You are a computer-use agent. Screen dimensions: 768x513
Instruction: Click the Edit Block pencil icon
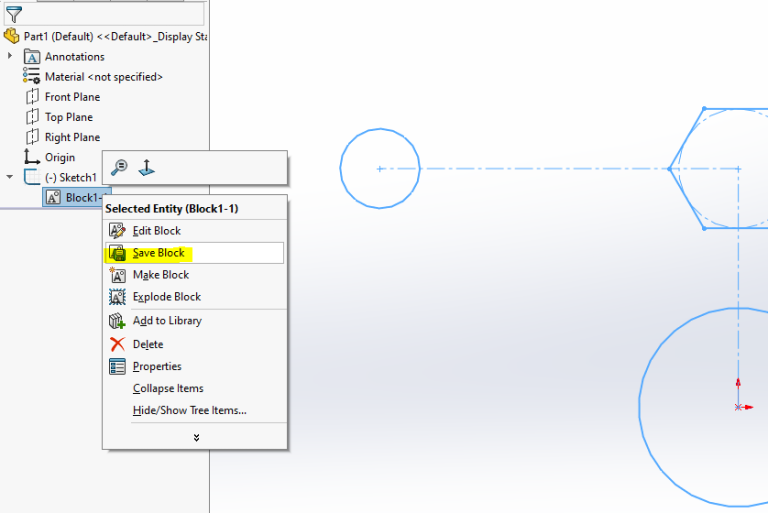(x=117, y=231)
